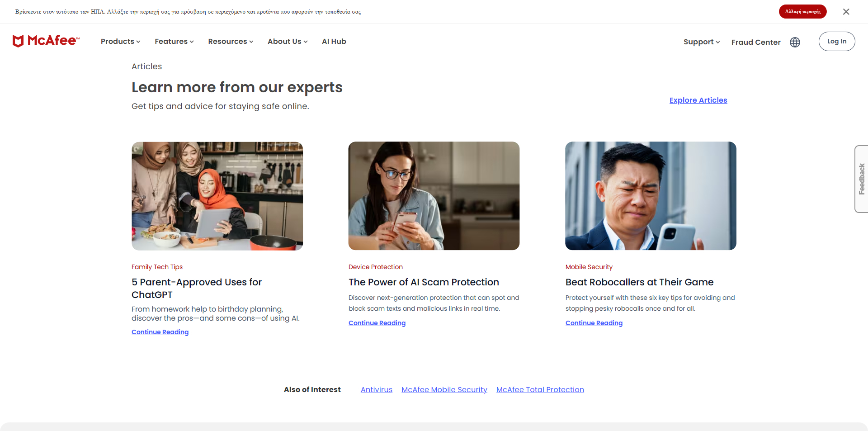868x431 pixels.
Task: Select the robocaller man article image
Action: click(x=651, y=196)
